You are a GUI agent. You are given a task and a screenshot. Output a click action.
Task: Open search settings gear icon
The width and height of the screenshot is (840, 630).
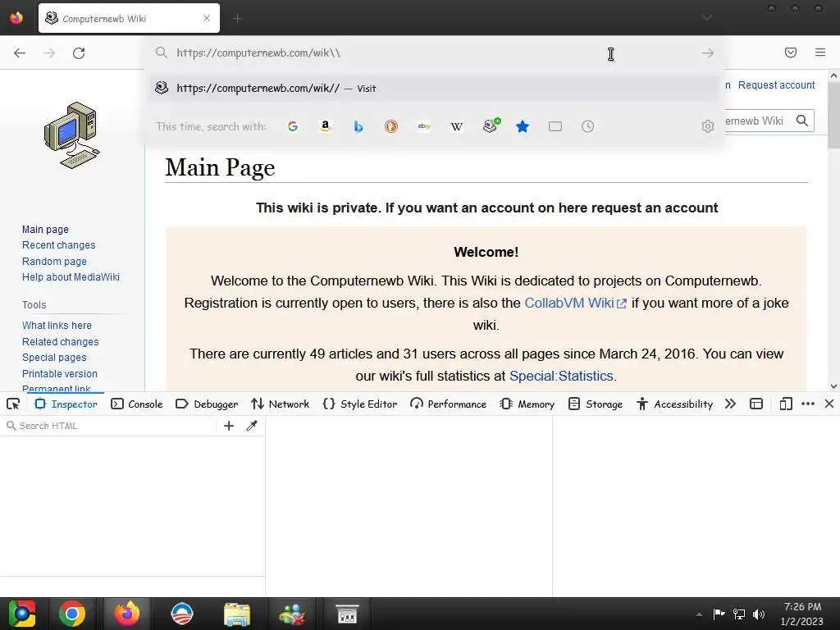point(708,126)
